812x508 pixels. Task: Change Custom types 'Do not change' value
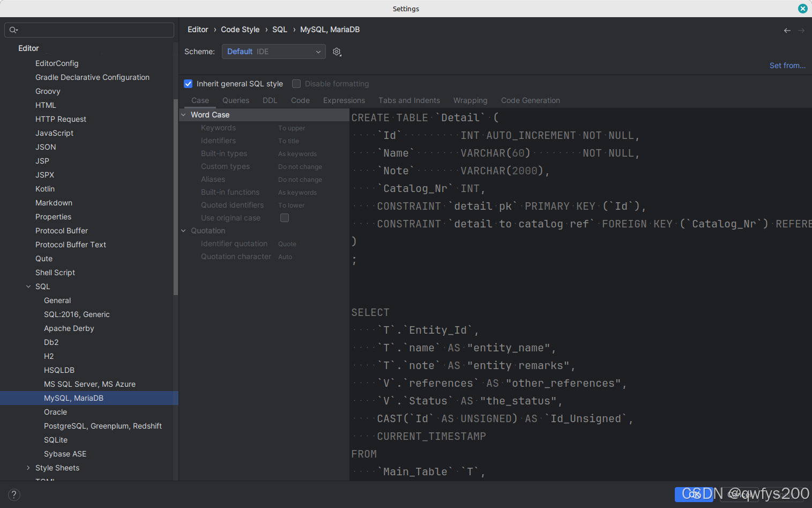[x=300, y=167]
